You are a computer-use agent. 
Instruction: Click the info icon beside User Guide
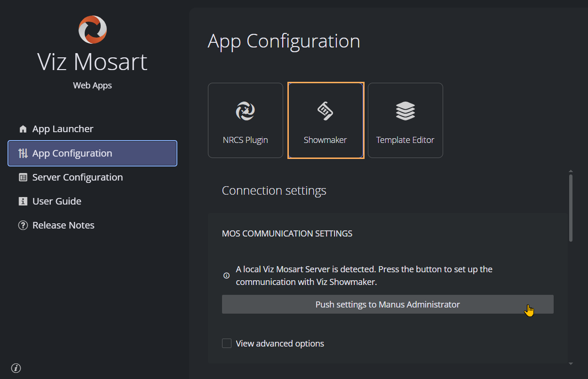point(23,201)
